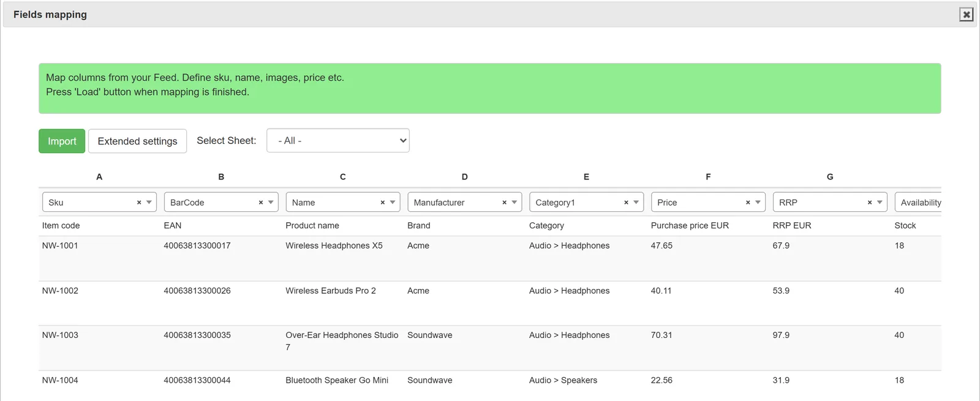Clear the RRP mapping with its x icon
The image size is (980, 401).
(x=870, y=203)
